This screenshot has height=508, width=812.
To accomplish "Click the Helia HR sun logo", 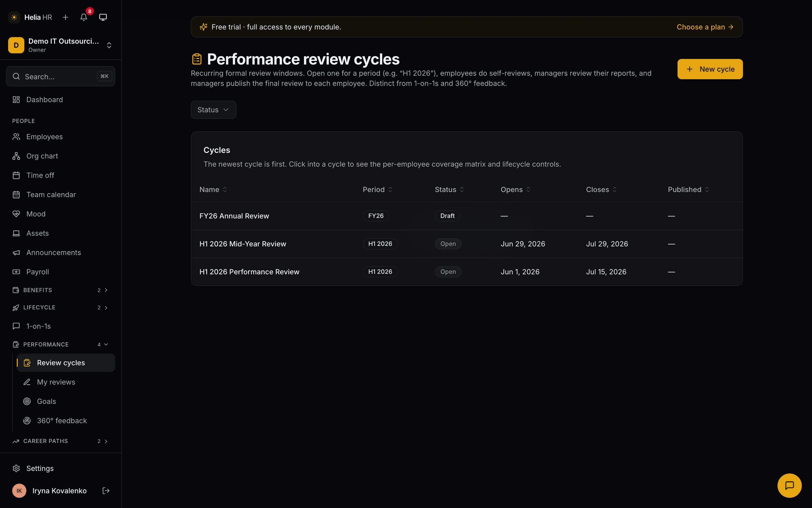I will point(14,17).
